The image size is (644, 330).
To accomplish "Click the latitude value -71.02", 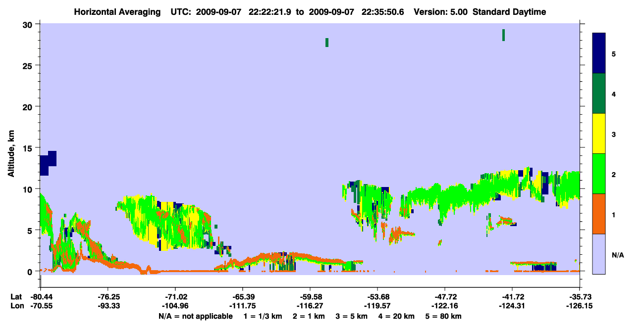I will point(175,297).
